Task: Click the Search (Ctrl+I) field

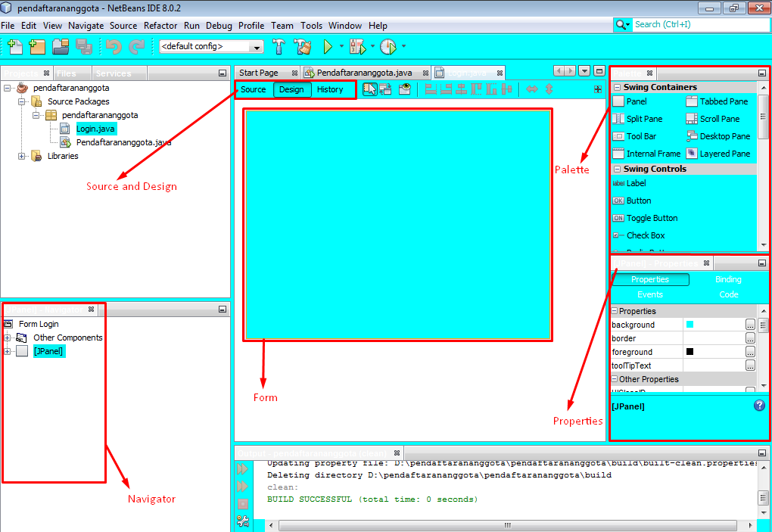Action: click(x=699, y=25)
